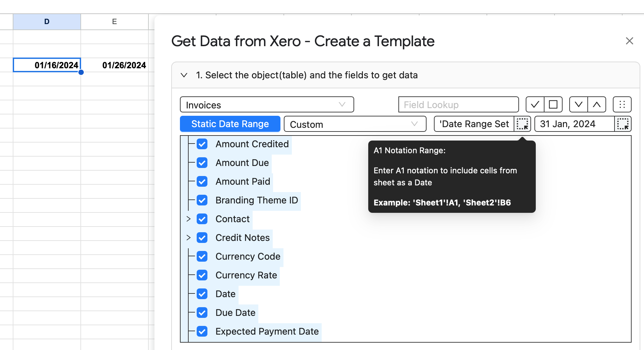This screenshot has width=644, height=350.
Task: Open the Invoices object dropdown
Action: click(267, 105)
